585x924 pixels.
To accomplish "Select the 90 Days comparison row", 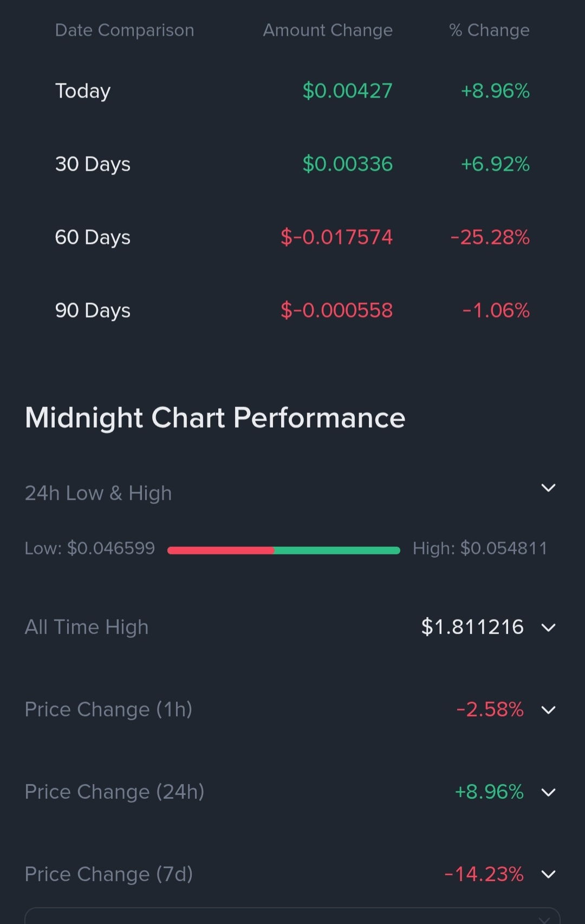I will click(292, 311).
